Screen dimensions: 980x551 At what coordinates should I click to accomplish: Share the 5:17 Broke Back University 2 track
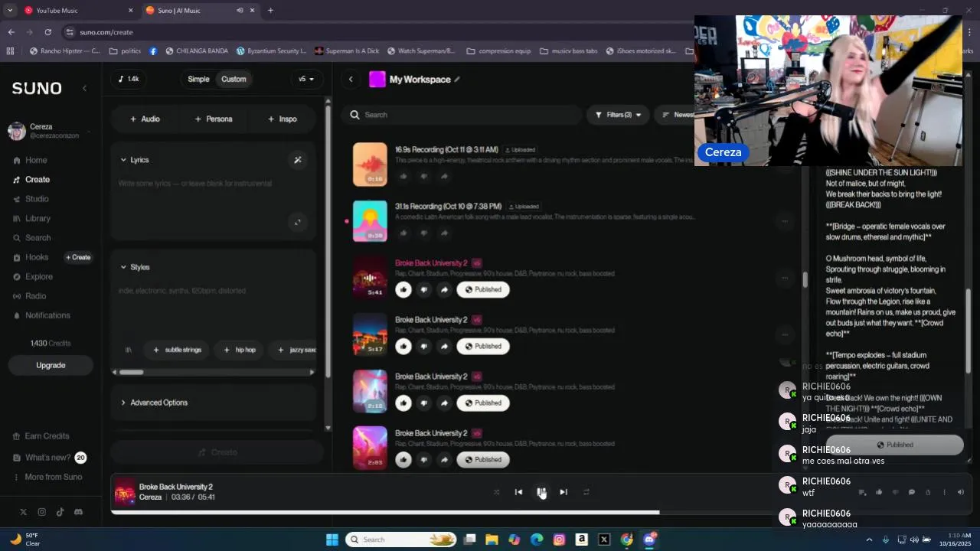(x=444, y=346)
